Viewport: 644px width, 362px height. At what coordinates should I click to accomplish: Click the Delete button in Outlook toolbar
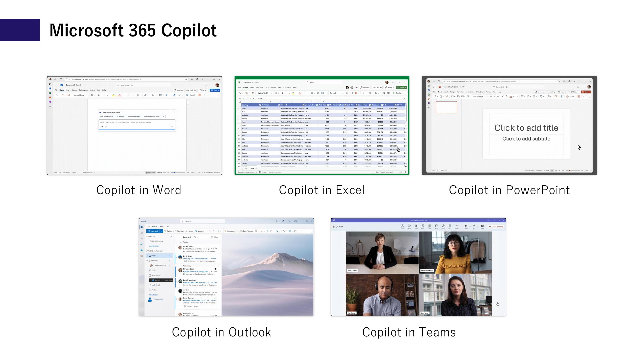pos(168,231)
